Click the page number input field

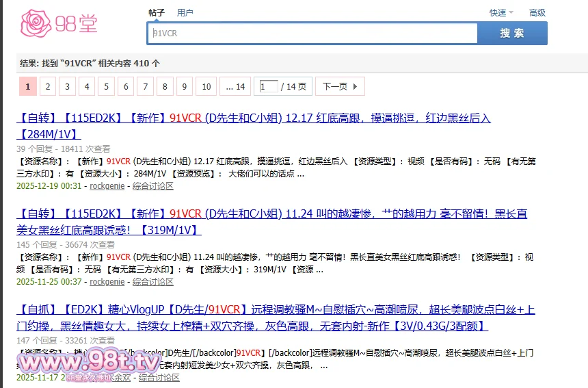tap(269, 86)
